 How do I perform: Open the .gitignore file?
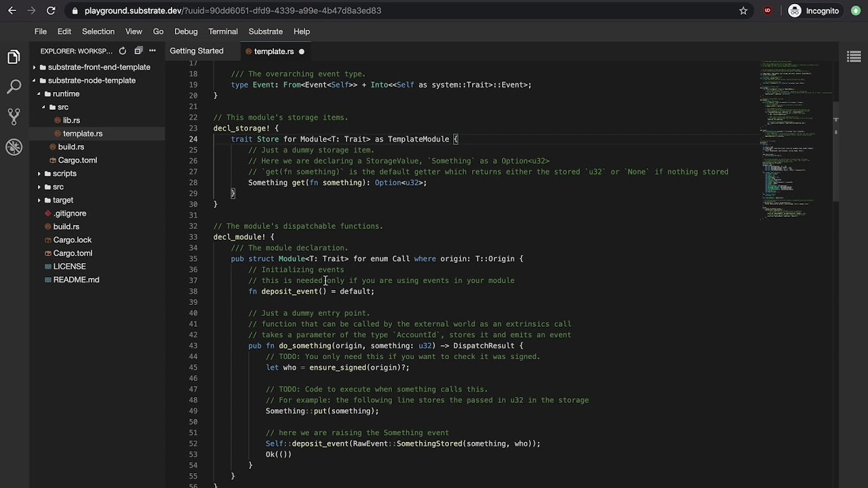point(69,213)
